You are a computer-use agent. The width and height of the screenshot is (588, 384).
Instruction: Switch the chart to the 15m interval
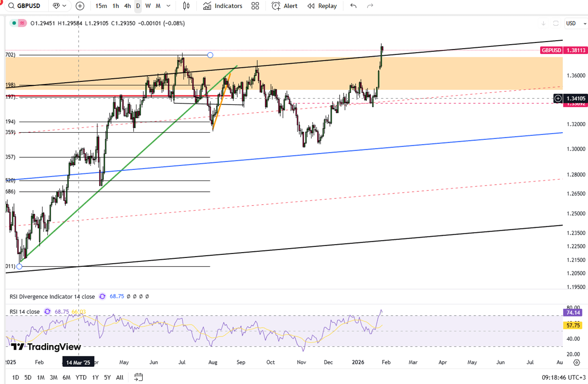click(x=101, y=6)
